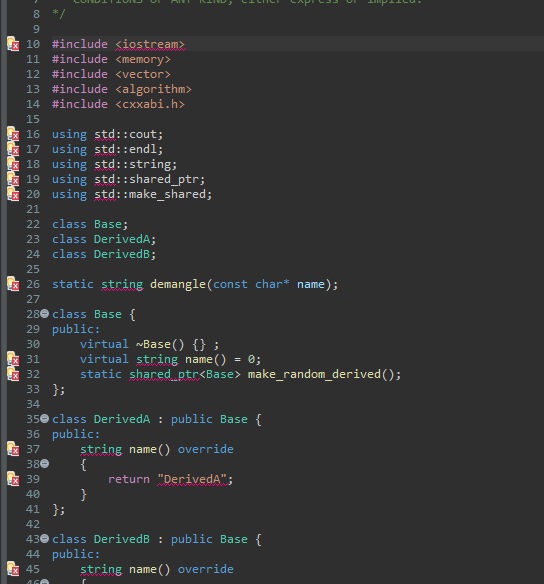Click the error marker on line 10
Screen dimensions: 544x584
tap(13, 44)
